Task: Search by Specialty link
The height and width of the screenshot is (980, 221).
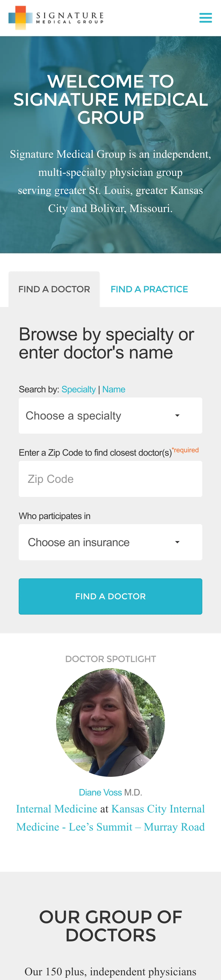Action: pyautogui.click(x=79, y=389)
